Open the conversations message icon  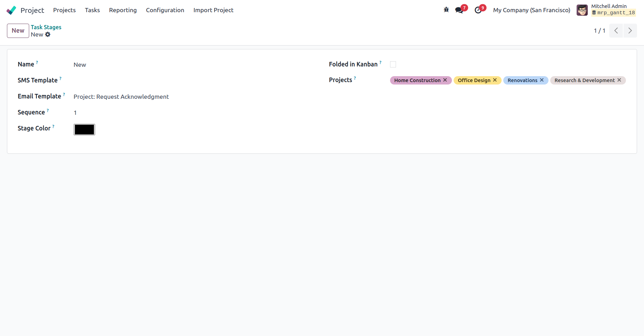459,10
